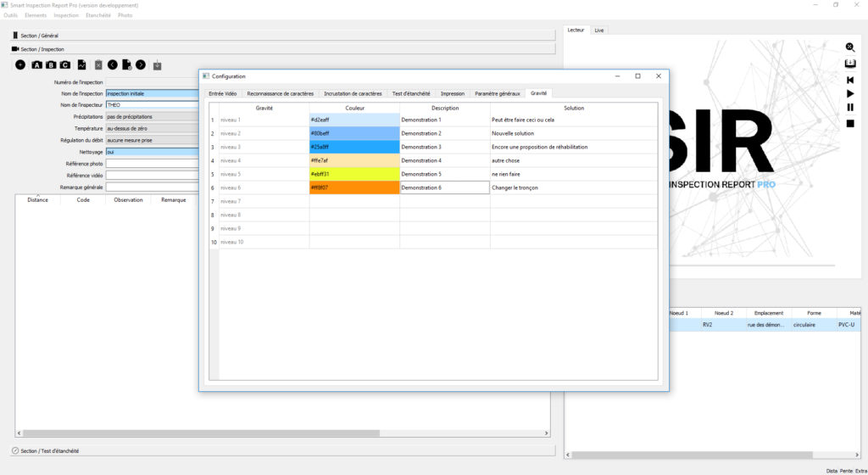Viewport: 868px width, 475px height.
Task: Click the camera icon of Section / Inspection
Action: (15, 48)
